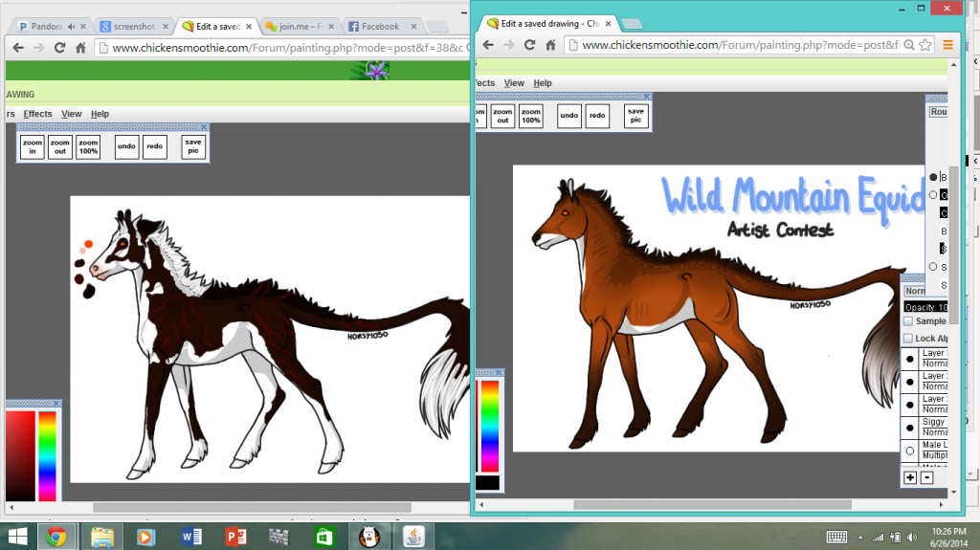The image size is (980, 550).
Task: Open the View menu in right window
Action: click(514, 83)
